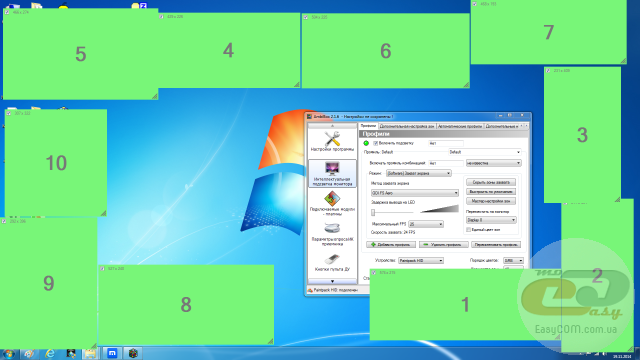Click the rename profile button
The height and width of the screenshot is (360, 640).
point(496,244)
